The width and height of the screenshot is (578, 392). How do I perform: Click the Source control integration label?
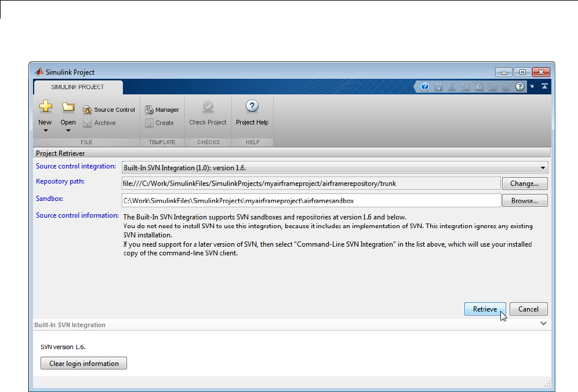click(76, 166)
